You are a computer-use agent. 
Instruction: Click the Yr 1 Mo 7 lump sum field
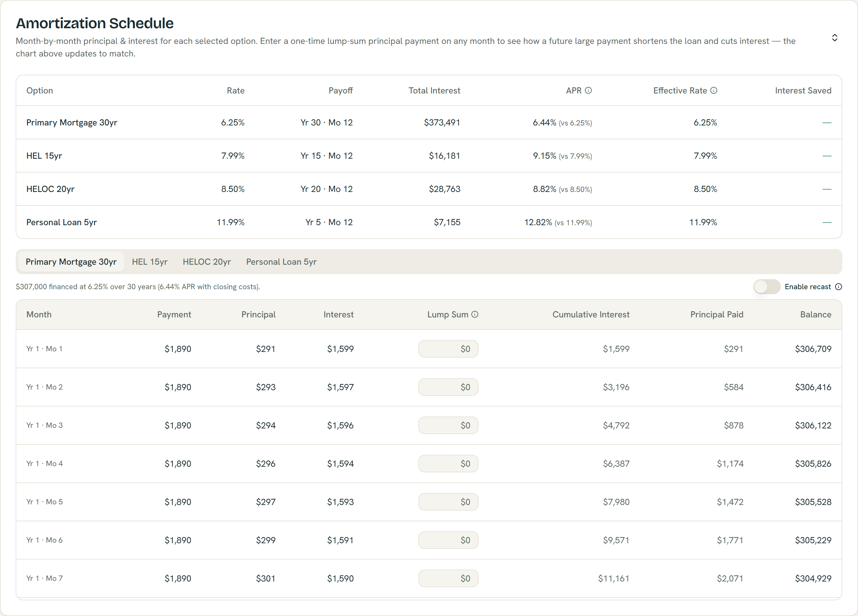448,578
